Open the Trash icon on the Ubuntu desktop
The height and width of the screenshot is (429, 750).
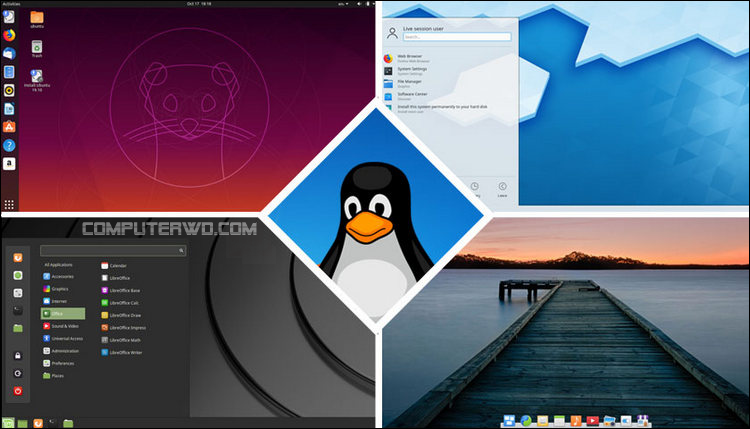[x=37, y=49]
